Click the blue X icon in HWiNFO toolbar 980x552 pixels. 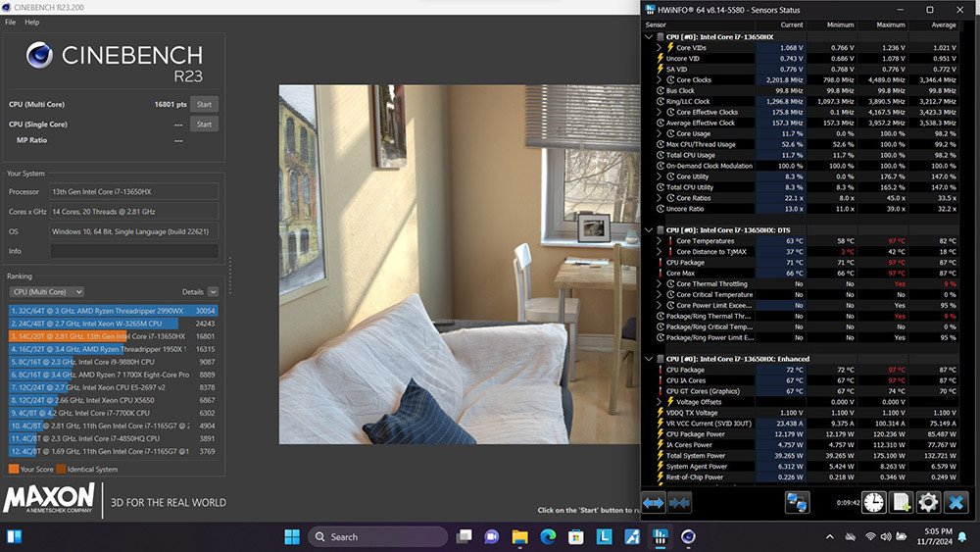(956, 503)
